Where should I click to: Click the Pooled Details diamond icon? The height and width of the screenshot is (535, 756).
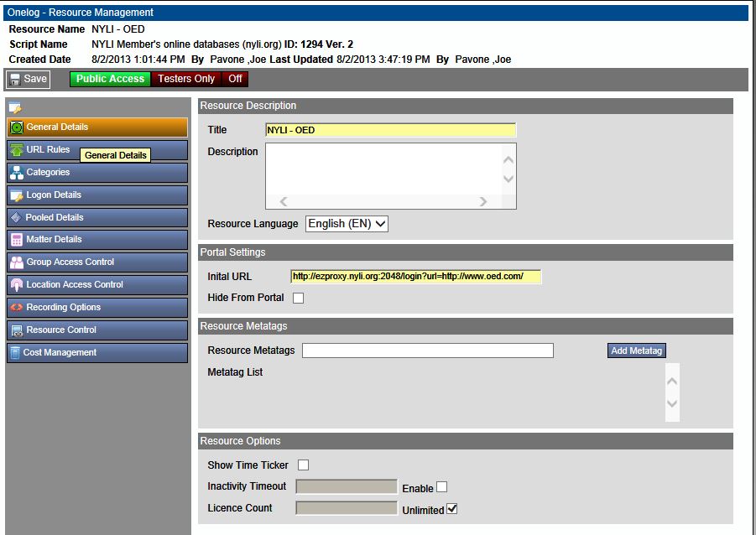pyautogui.click(x=16, y=217)
